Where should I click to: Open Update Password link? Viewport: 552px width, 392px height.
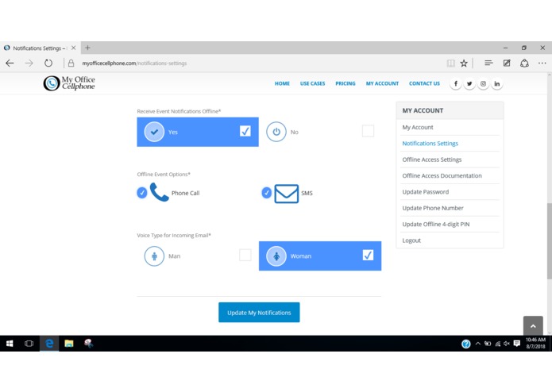(425, 192)
